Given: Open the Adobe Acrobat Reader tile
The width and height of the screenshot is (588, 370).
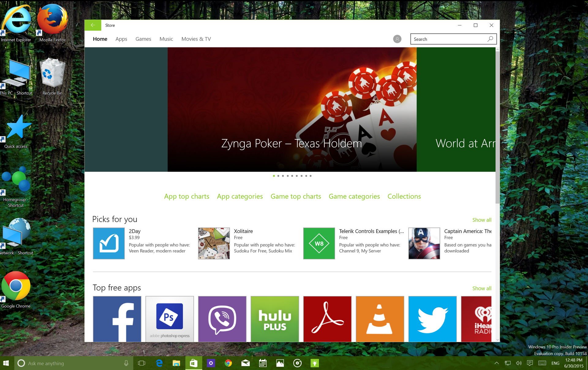Looking at the screenshot, I should [x=327, y=319].
